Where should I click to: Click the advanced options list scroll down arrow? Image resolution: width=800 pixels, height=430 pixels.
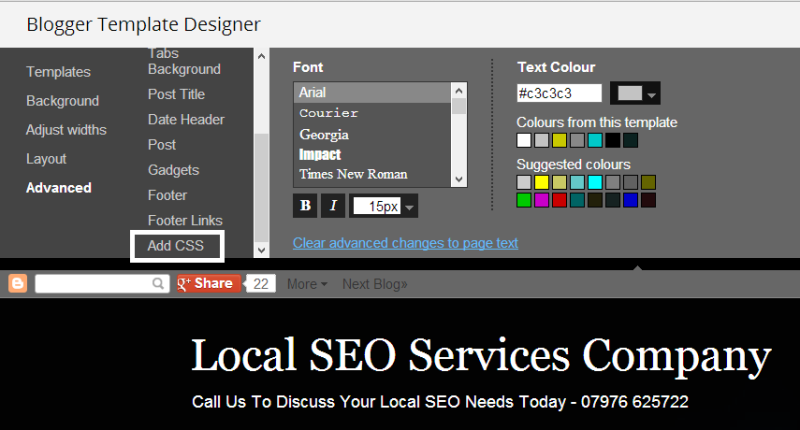click(261, 250)
